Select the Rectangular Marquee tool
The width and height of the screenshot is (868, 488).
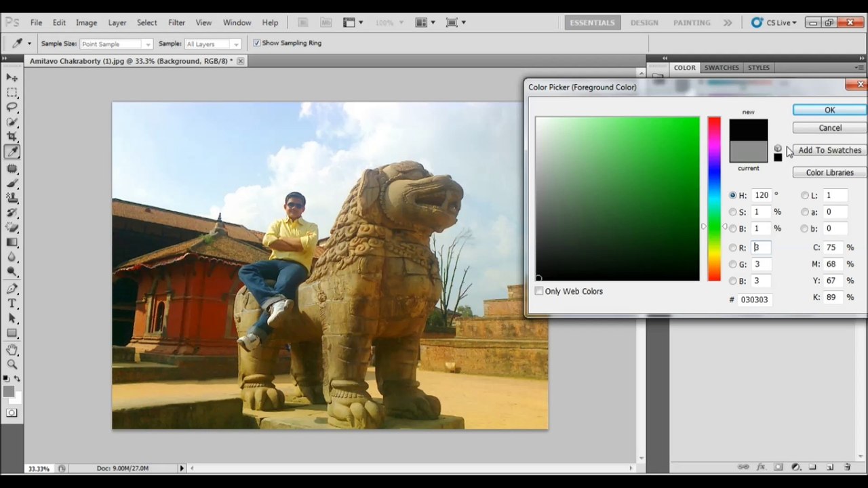(x=12, y=92)
